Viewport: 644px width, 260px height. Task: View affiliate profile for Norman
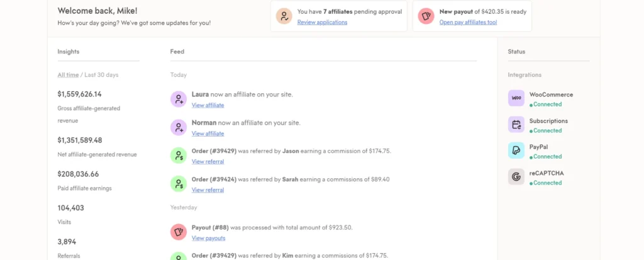pyautogui.click(x=208, y=133)
